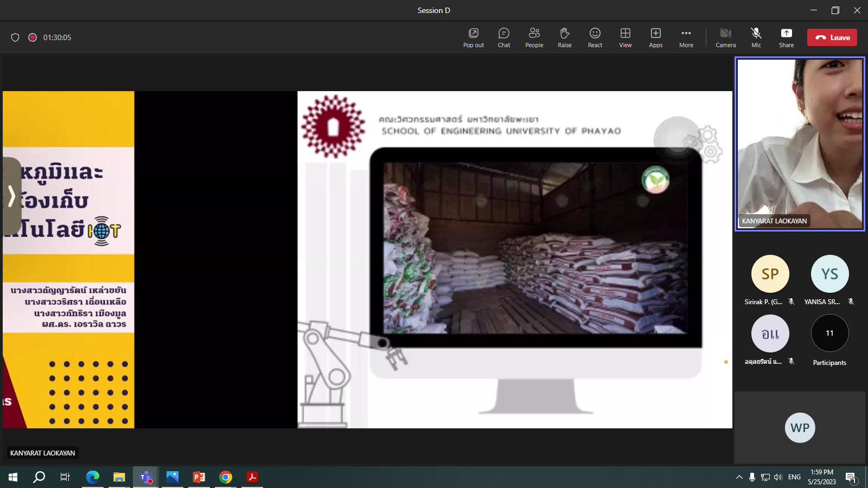Open the clock and calendar flyout

(822, 477)
